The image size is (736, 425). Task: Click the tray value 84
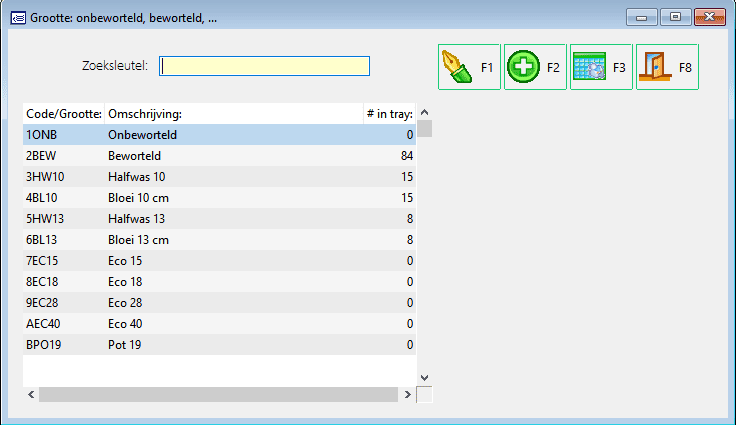pyautogui.click(x=406, y=156)
